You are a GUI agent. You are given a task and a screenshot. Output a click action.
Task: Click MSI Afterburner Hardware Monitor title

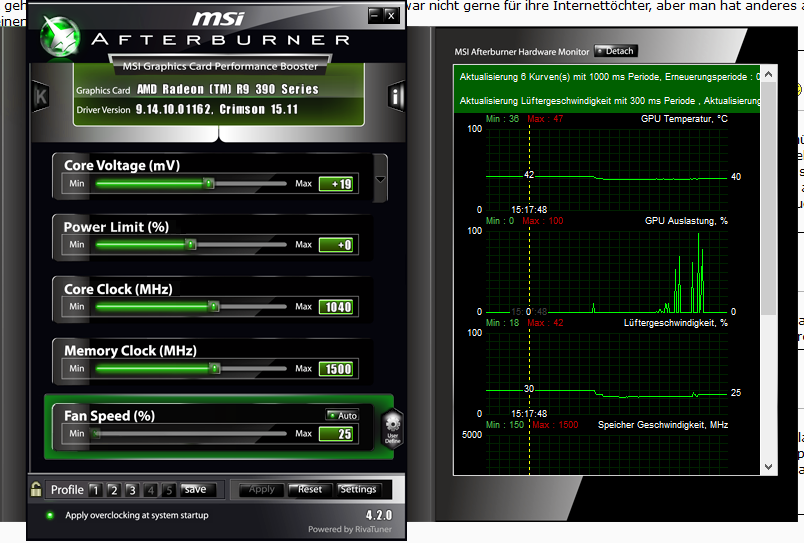click(x=522, y=52)
